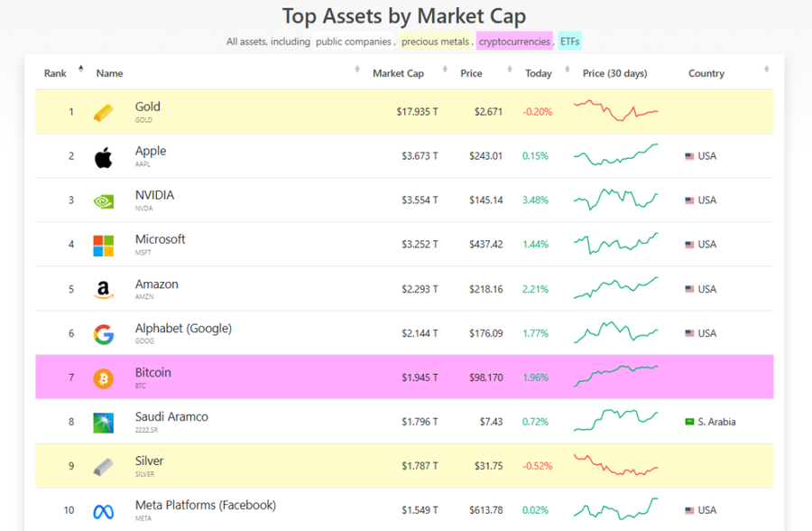Click the $2.293 T Amazon market cap
The image size is (812, 531).
pos(420,289)
